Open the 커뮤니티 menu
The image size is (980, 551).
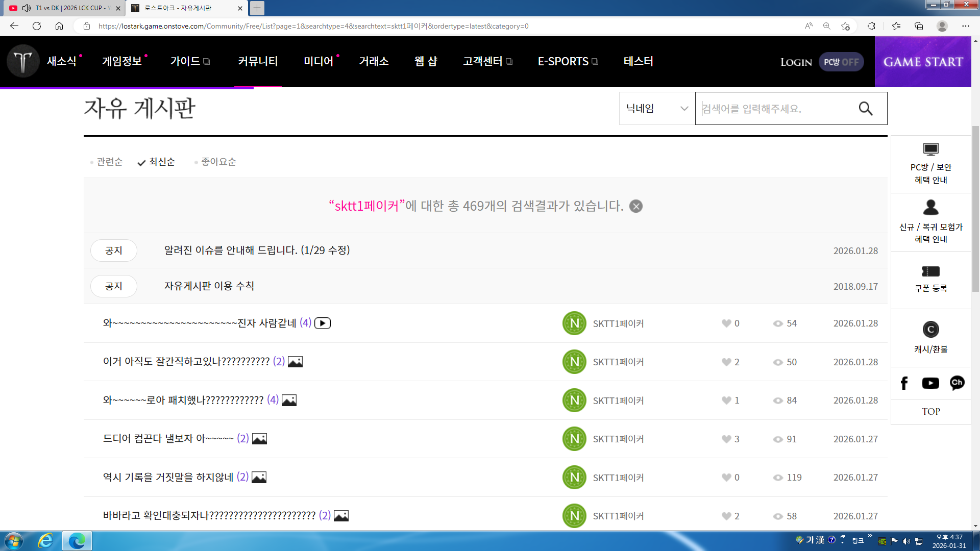click(x=258, y=61)
